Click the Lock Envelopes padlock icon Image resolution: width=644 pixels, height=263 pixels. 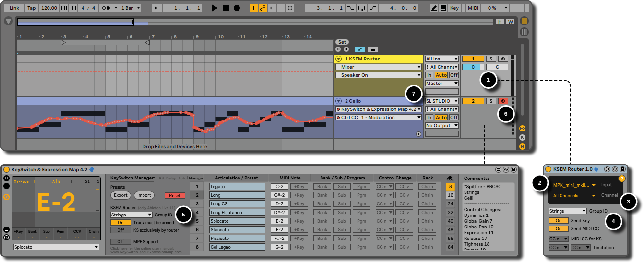[372, 49]
